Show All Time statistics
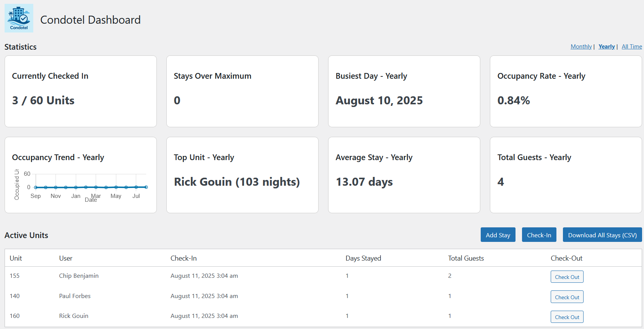The width and height of the screenshot is (644, 329). pos(632,47)
